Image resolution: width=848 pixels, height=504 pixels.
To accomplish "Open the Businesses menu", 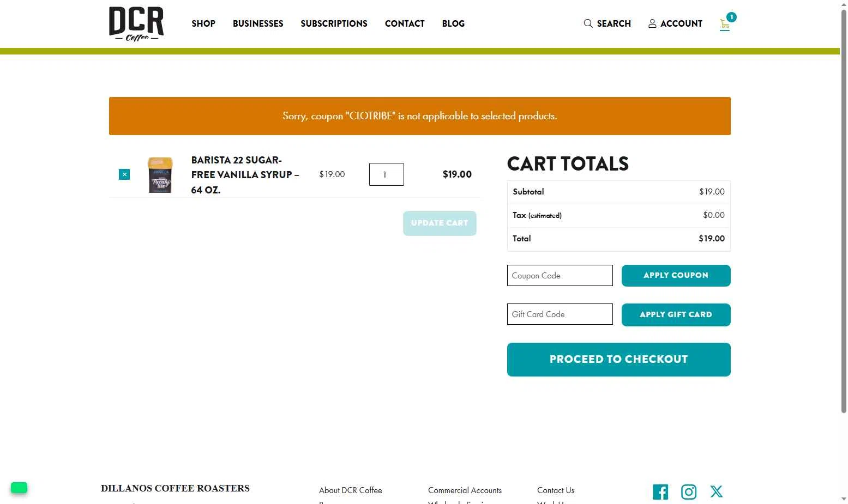I will (258, 23).
